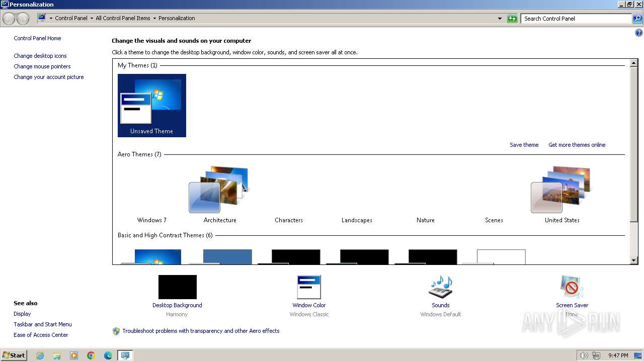Select the Landscapes theme label

[x=357, y=220]
